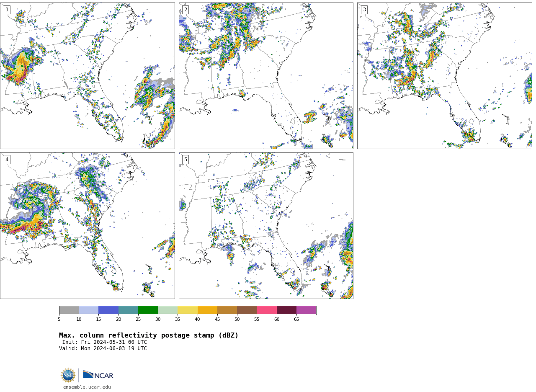The height and width of the screenshot is (392, 536).
Task: Click the purple 65+ dBZ swatch
Action: (x=306, y=310)
